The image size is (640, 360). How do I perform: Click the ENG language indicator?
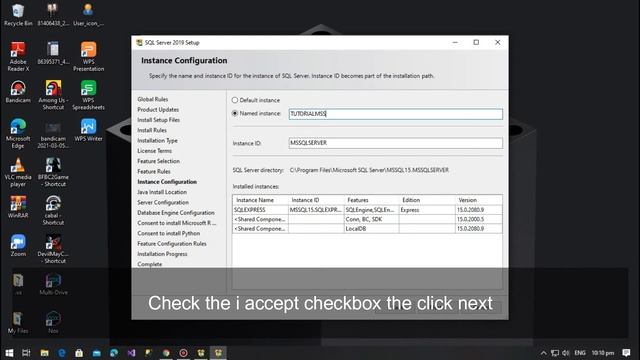pyautogui.click(x=580, y=353)
